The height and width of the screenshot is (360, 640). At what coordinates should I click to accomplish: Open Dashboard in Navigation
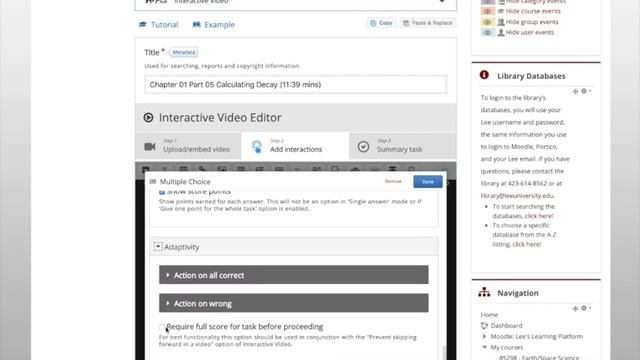coord(506,326)
